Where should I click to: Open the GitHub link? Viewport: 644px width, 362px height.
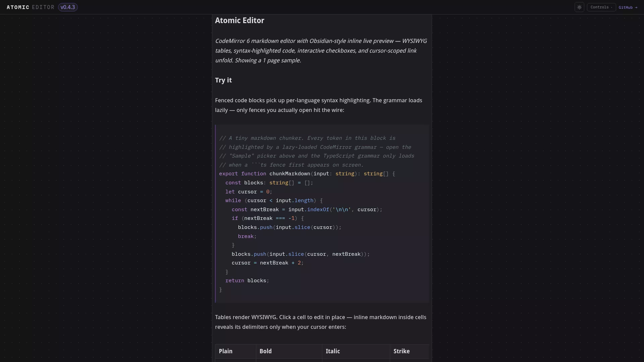pos(628,7)
